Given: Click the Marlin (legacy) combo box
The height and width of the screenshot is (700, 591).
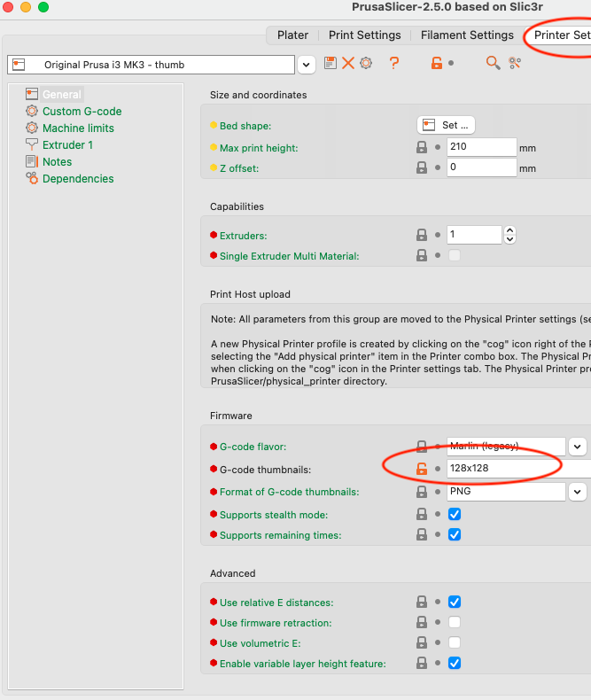Looking at the screenshot, I should coord(506,446).
